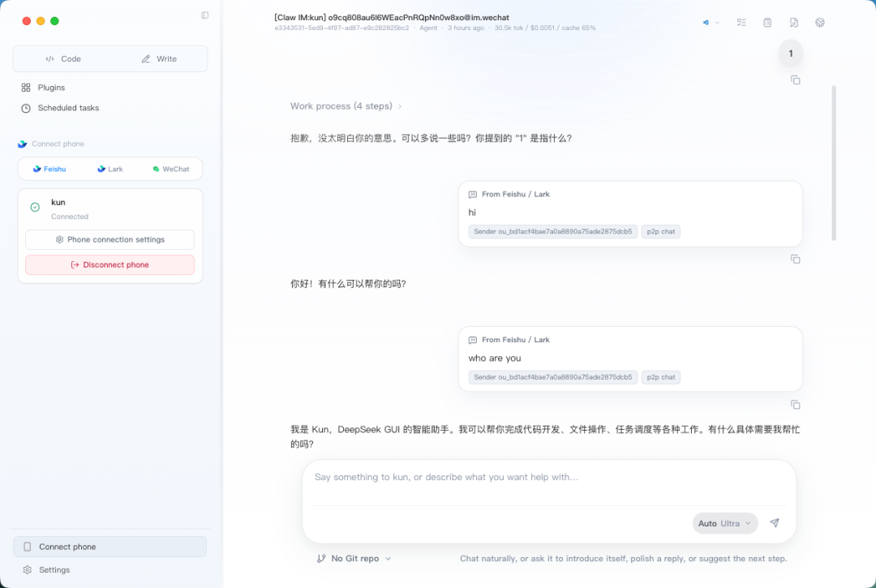Click the git branch icon beside No Git repo
Screen dimensions: 876x588
pyautogui.click(x=321, y=559)
